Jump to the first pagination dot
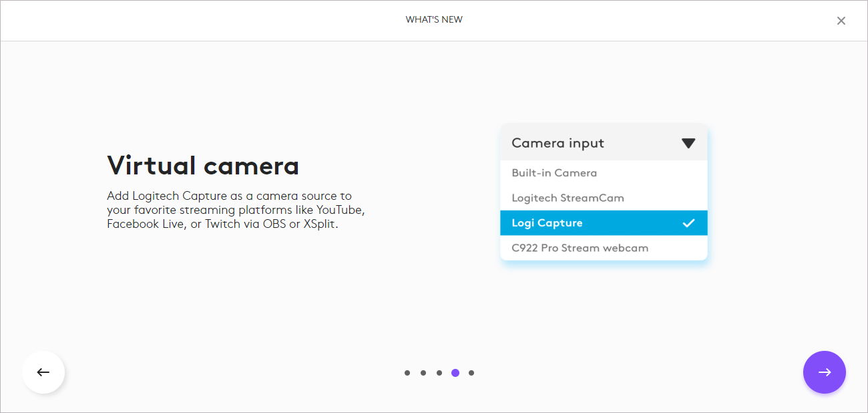This screenshot has height=413, width=868. click(x=407, y=373)
